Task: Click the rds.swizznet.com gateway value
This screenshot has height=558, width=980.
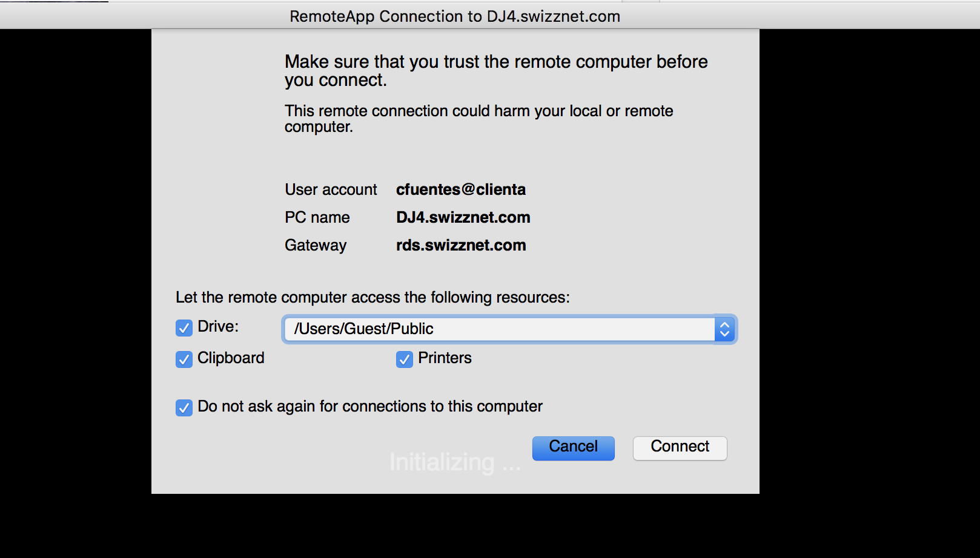Action: pyautogui.click(x=461, y=245)
